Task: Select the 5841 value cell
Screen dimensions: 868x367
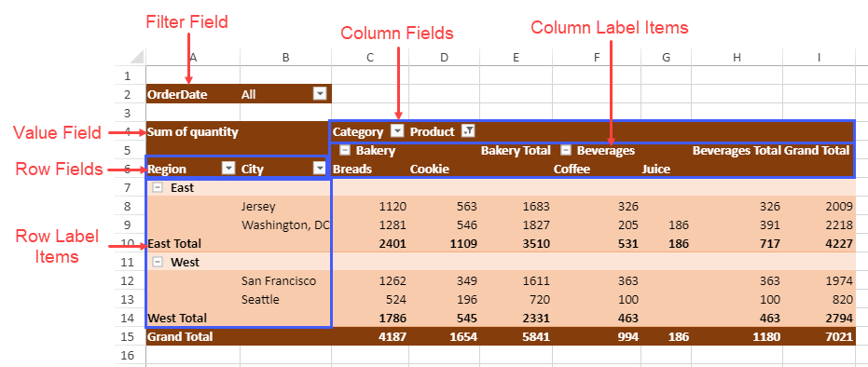Action: point(536,337)
